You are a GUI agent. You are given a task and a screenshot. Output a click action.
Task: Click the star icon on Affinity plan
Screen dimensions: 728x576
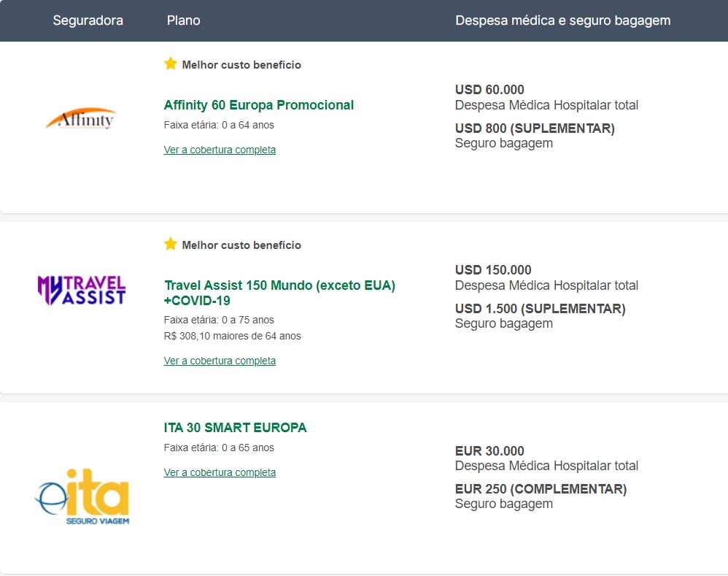point(171,64)
